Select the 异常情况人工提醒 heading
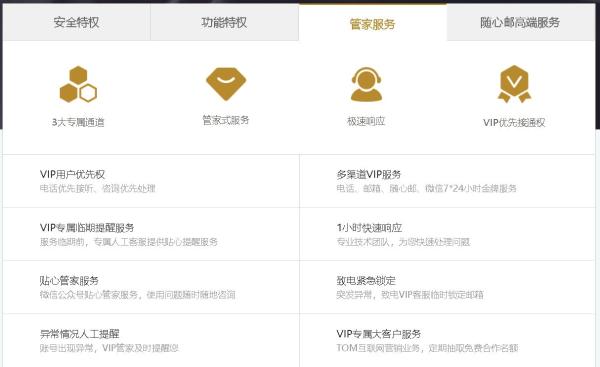Screen dimensions: 600x367 [80, 334]
